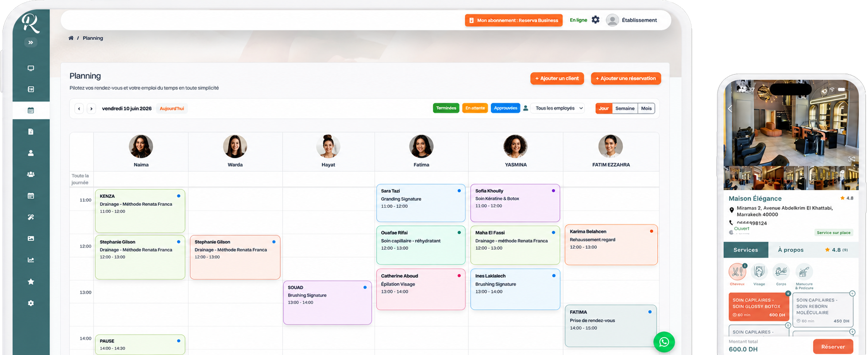Switch to the Mois view
This screenshot has width=868, height=355.
pos(646,108)
